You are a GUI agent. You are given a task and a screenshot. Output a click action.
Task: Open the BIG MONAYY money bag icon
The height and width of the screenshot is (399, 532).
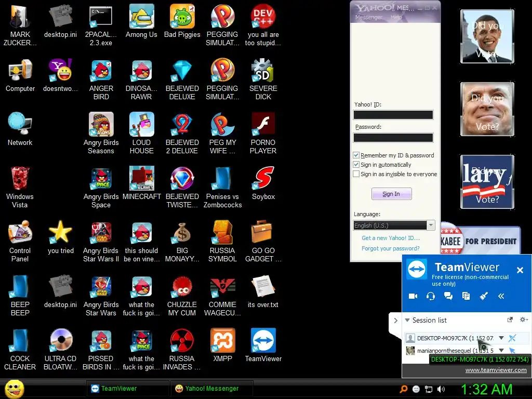click(182, 241)
